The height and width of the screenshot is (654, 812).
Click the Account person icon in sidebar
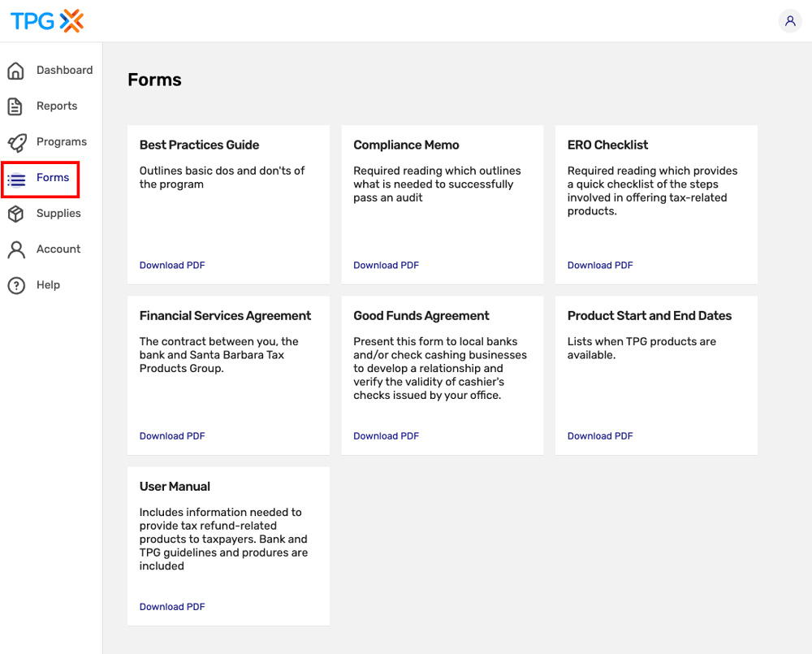tap(16, 249)
